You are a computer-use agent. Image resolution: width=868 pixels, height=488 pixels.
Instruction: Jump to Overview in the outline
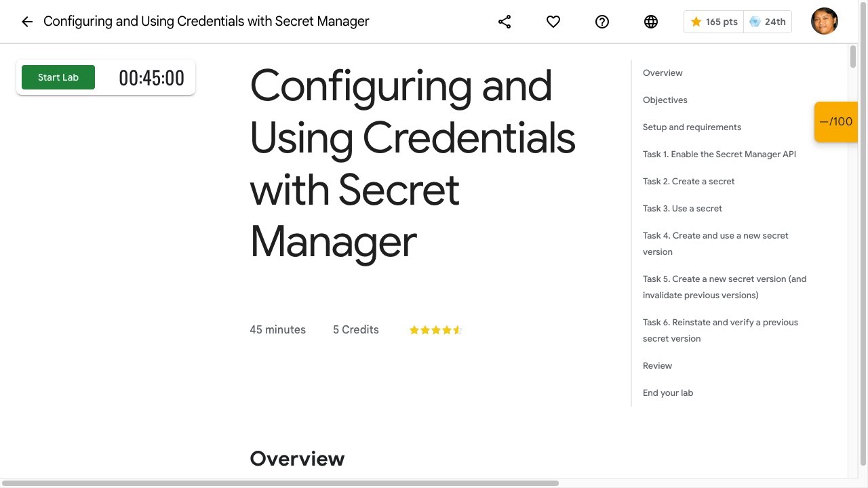click(663, 73)
